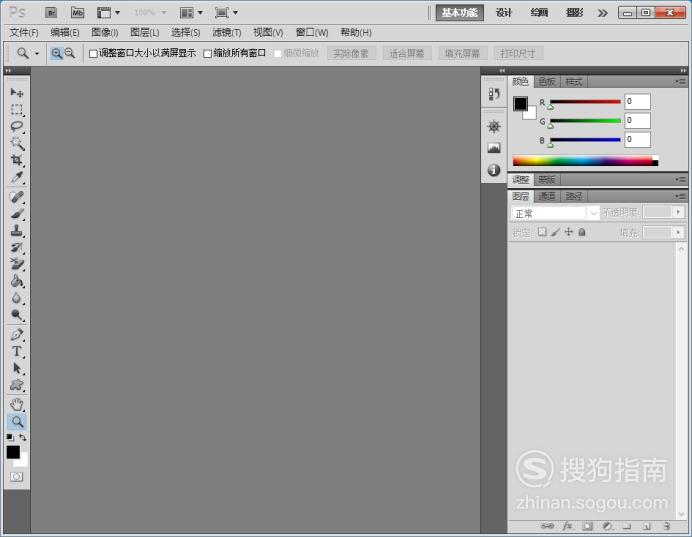Select the History Brush tool

point(17,248)
